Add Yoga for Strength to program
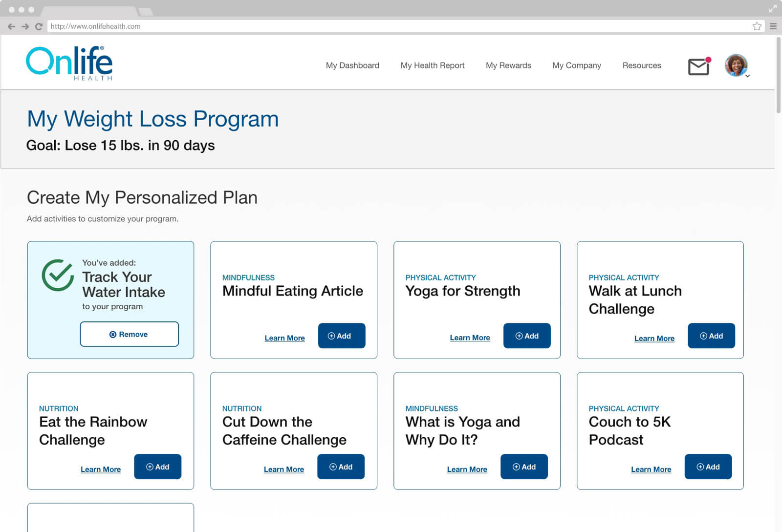Viewport: 782px width, 532px height. (x=526, y=336)
